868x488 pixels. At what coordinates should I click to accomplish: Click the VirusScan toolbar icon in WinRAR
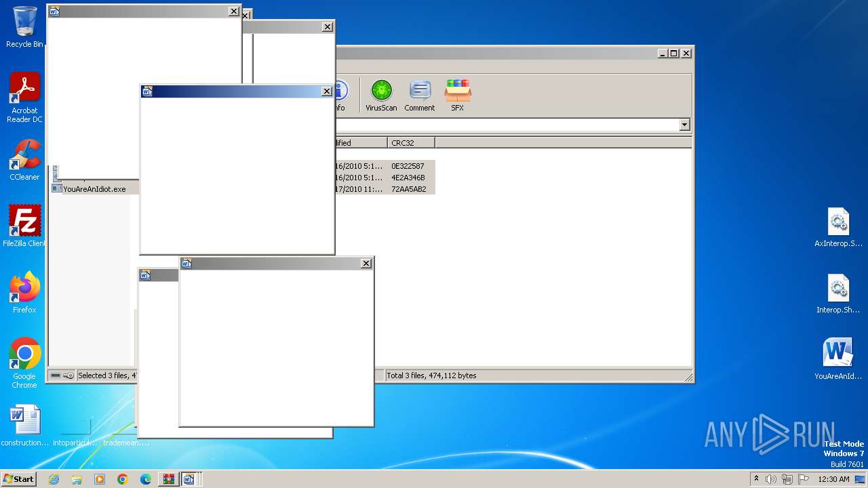(x=381, y=96)
